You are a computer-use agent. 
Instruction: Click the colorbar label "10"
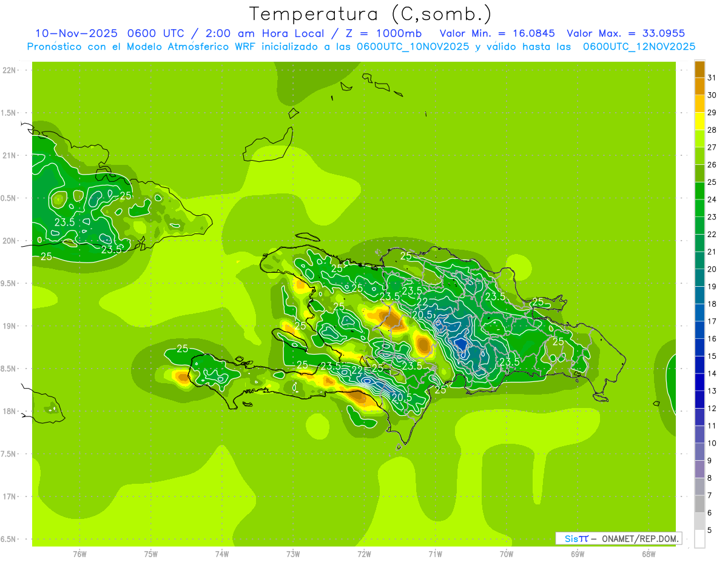coord(712,443)
